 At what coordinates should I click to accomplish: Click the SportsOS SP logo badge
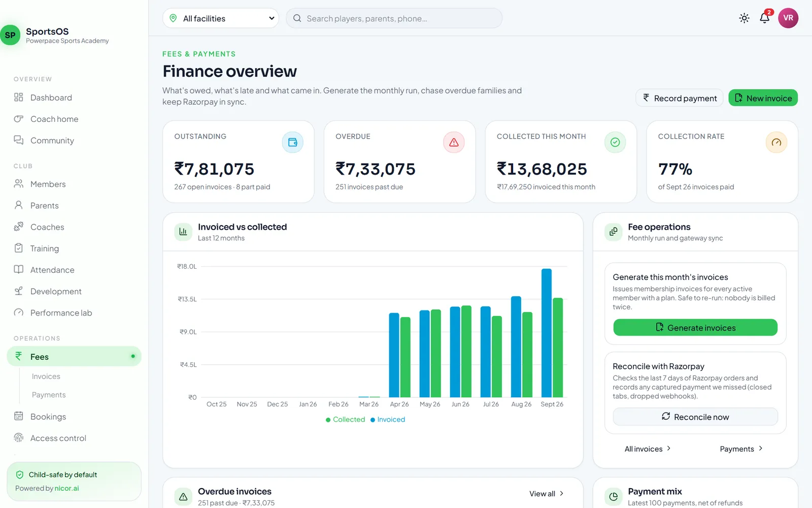click(10, 35)
